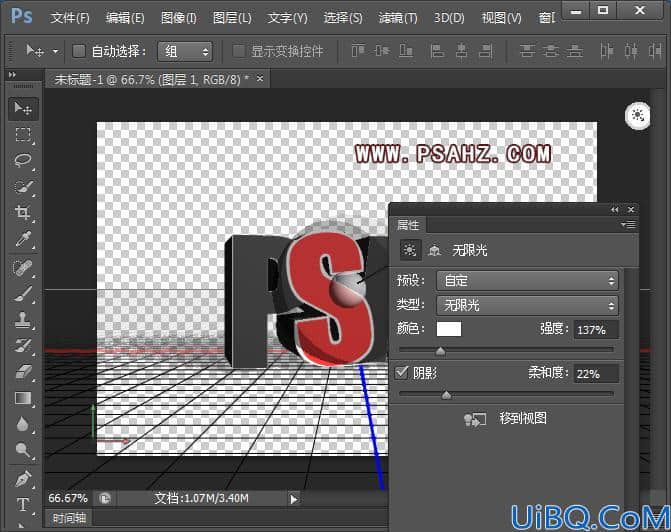
Task: Select the History Brush tool
Action: coord(23,346)
